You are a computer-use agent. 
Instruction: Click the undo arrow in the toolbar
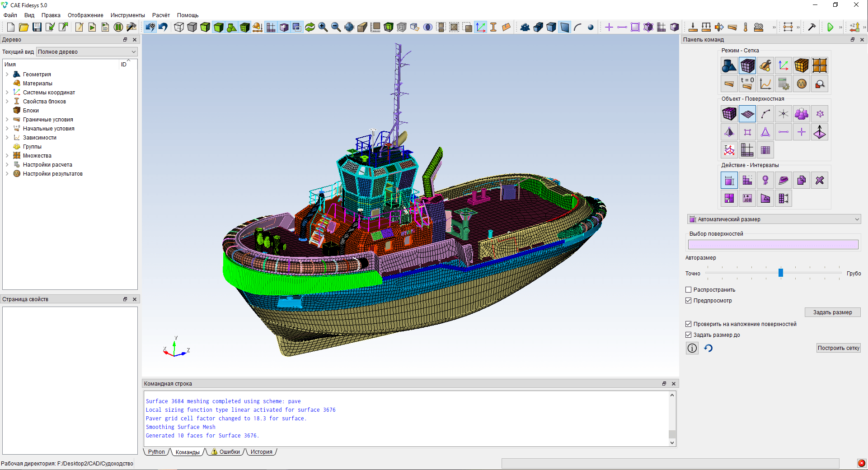163,27
